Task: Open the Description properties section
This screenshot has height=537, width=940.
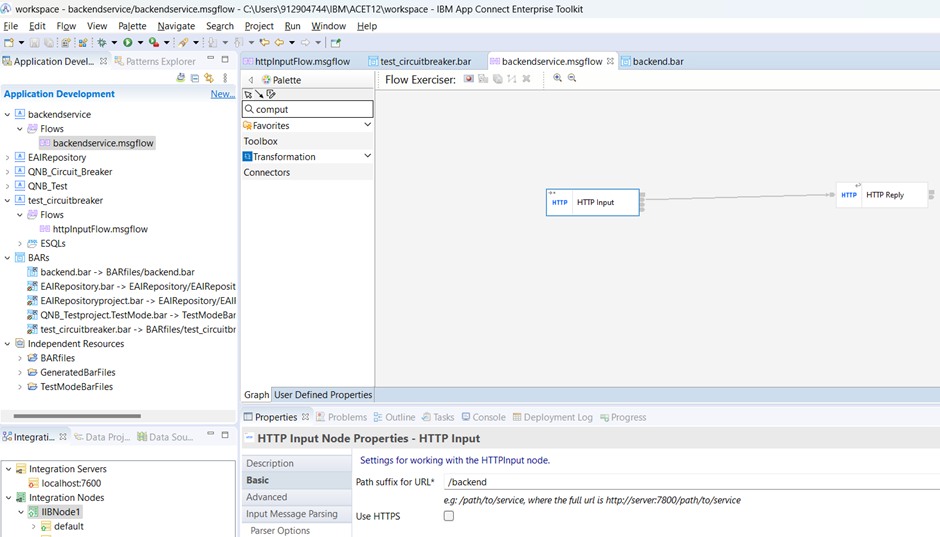Action: click(297, 463)
